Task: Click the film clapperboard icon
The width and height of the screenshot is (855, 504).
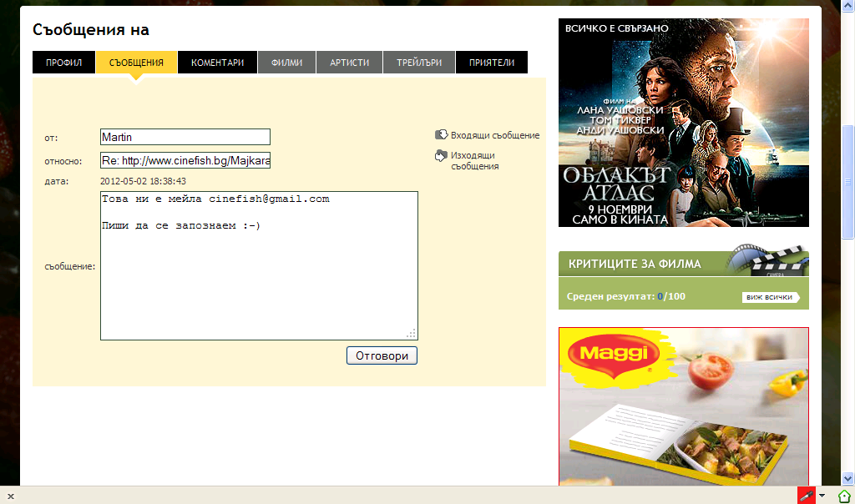Action: point(769,261)
